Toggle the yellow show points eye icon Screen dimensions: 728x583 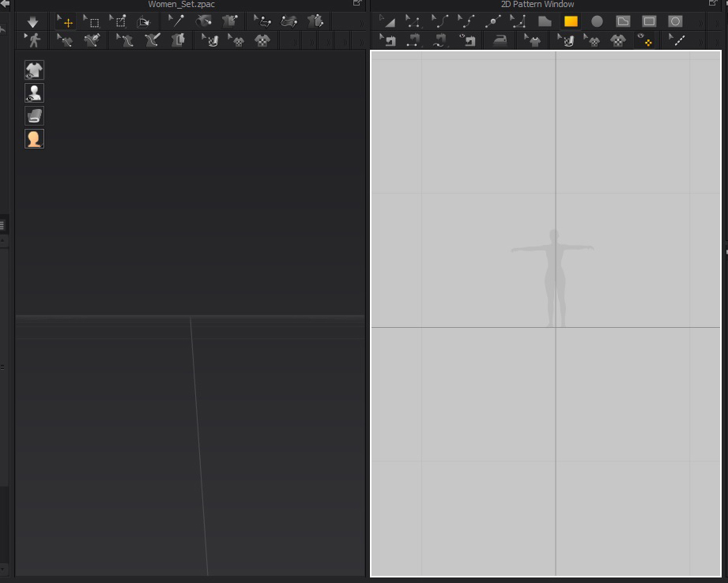pyautogui.click(x=645, y=41)
